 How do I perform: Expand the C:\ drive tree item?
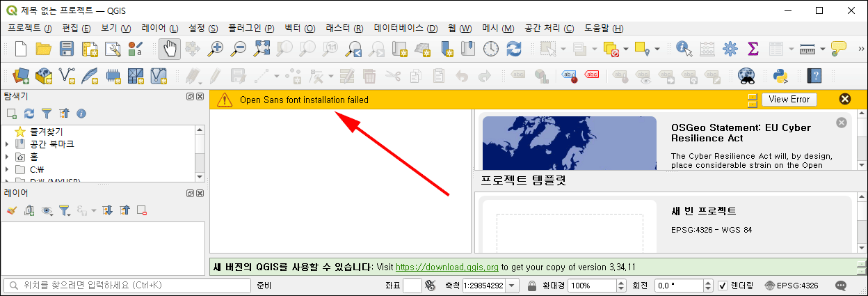[x=7, y=169]
